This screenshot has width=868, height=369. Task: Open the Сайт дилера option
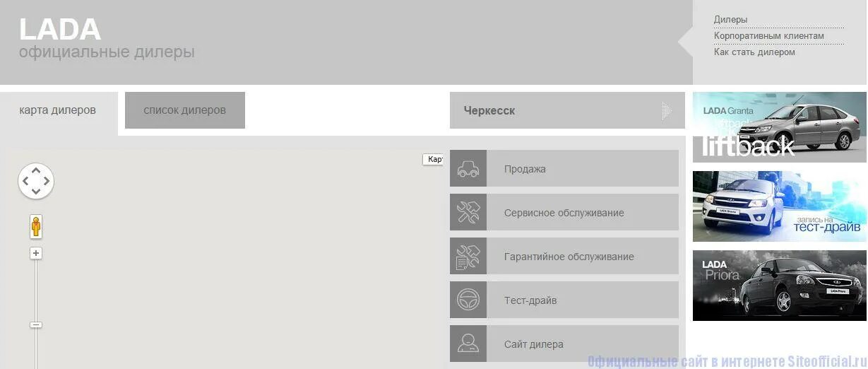(564, 344)
